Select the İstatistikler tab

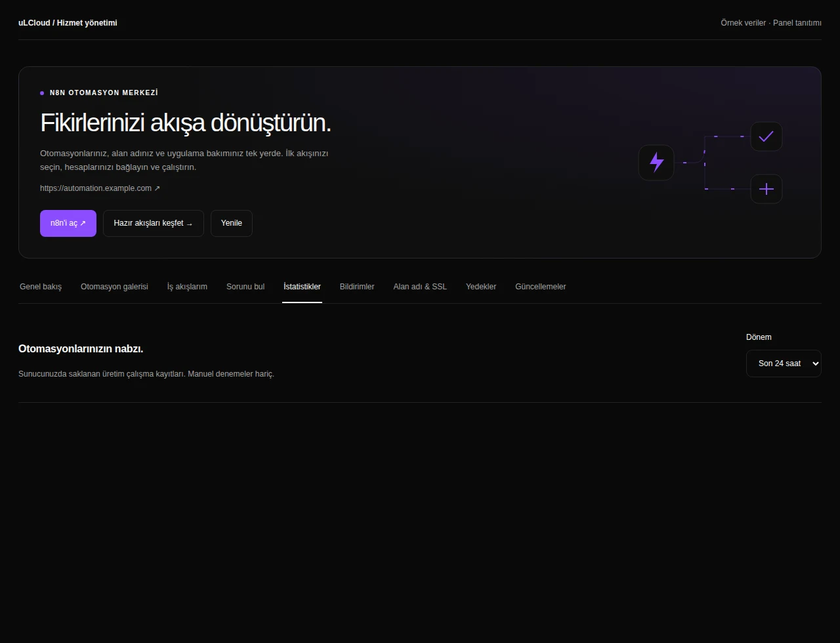point(302,287)
